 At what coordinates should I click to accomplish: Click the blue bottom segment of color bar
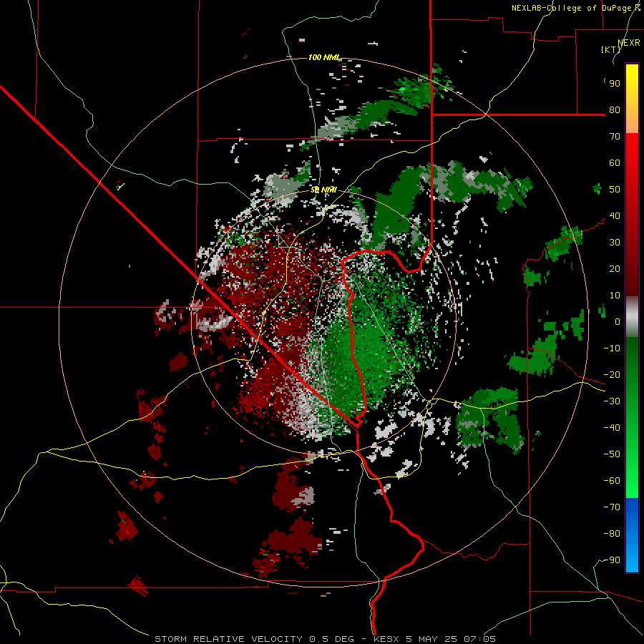(x=632, y=535)
